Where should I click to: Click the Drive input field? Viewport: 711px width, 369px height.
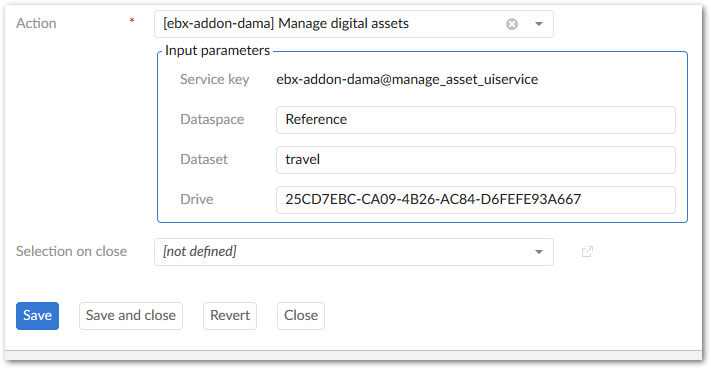tap(476, 199)
